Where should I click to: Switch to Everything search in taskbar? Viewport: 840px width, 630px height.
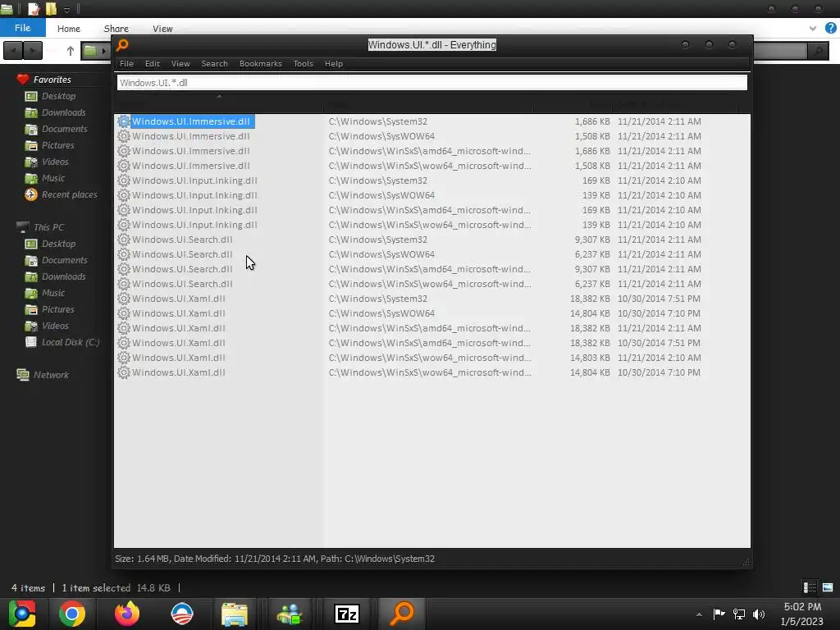(x=402, y=614)
